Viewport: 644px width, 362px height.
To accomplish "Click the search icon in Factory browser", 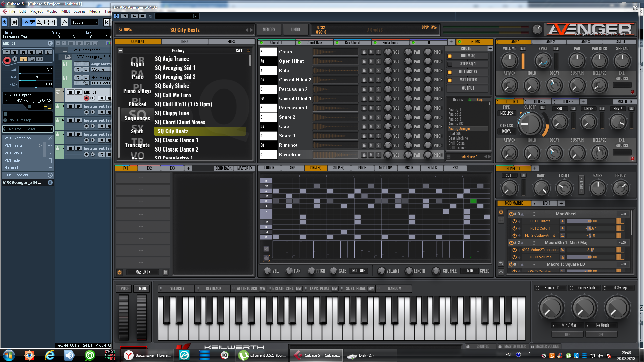I will (248, 51).
